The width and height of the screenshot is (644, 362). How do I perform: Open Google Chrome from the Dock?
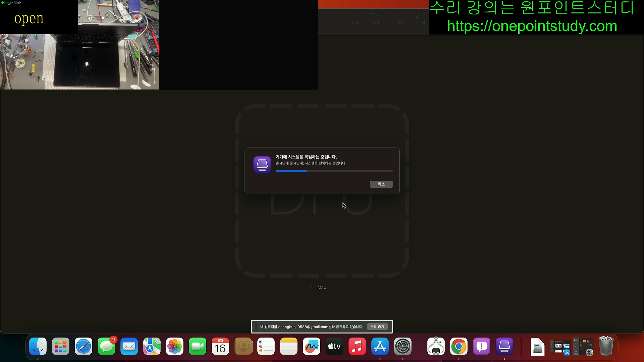[459, 346]
